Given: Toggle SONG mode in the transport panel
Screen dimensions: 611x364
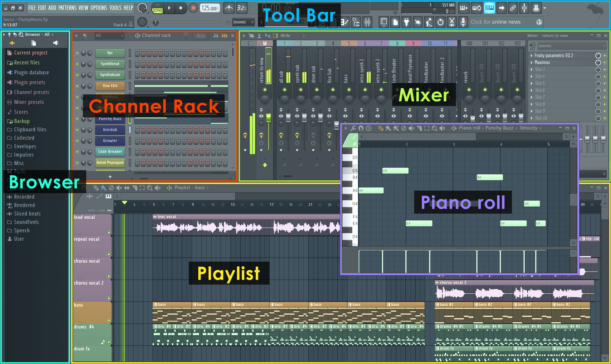Looking at the screenshot, I should tap(157, 10).
